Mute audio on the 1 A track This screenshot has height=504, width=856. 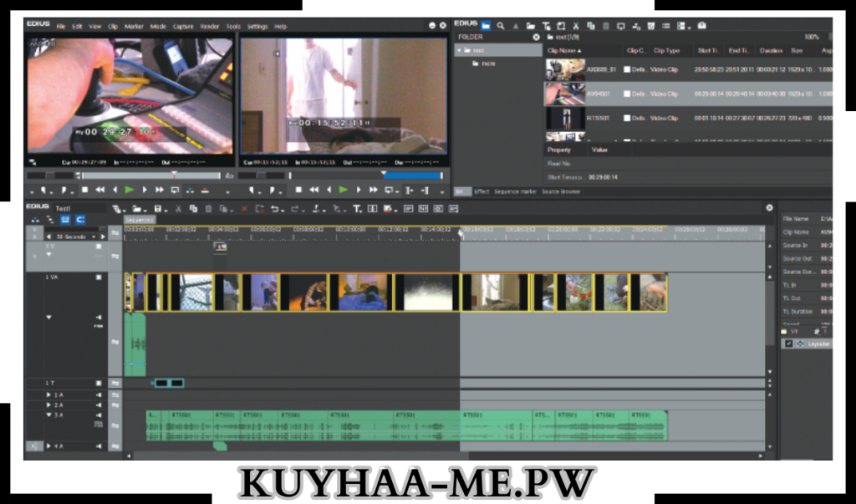click(99, 395)
